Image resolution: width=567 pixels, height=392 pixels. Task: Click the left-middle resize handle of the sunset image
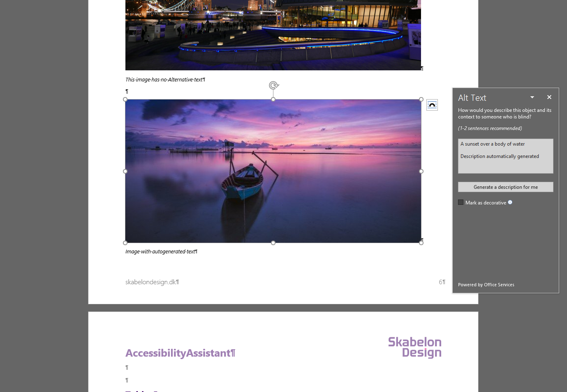pyautogui.click(x=125, y=171)
